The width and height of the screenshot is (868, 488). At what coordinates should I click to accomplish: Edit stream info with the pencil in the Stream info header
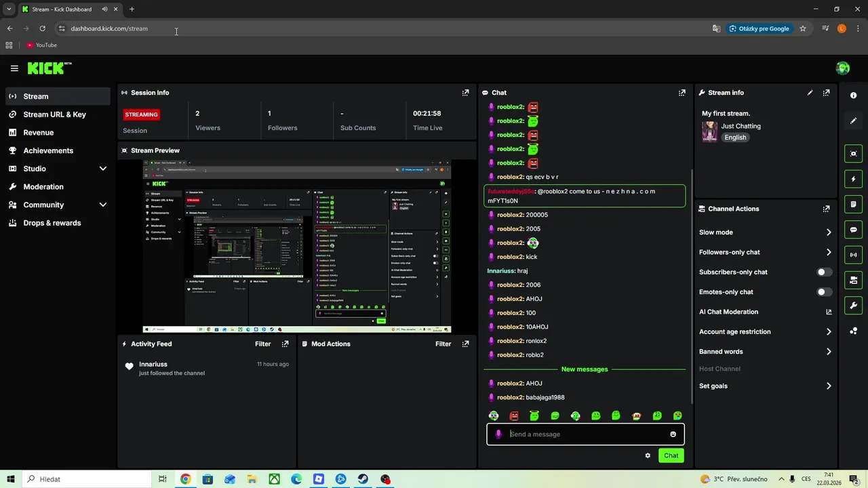[x=810, y=93]
